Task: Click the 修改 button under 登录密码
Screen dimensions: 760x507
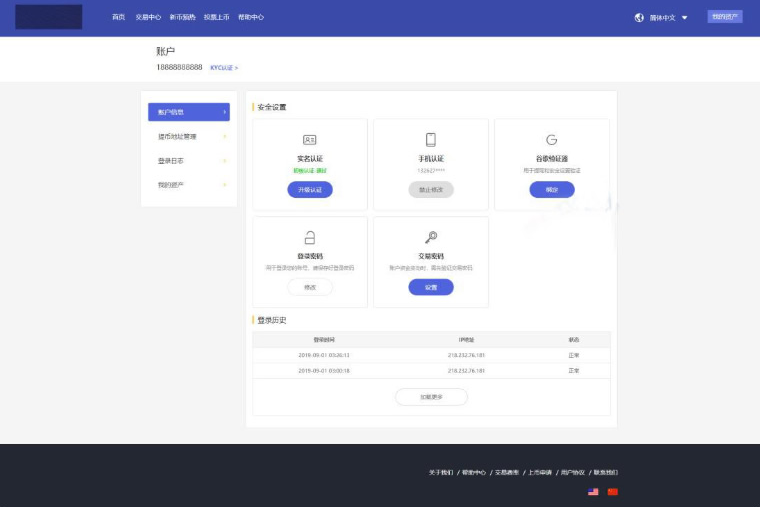Action: pos(310,287)
